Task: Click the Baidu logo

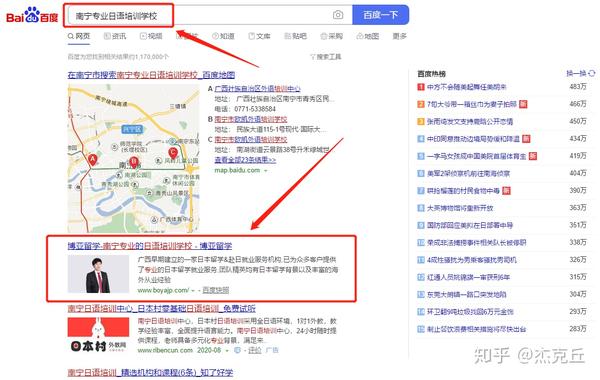Action: pos(32,15)
